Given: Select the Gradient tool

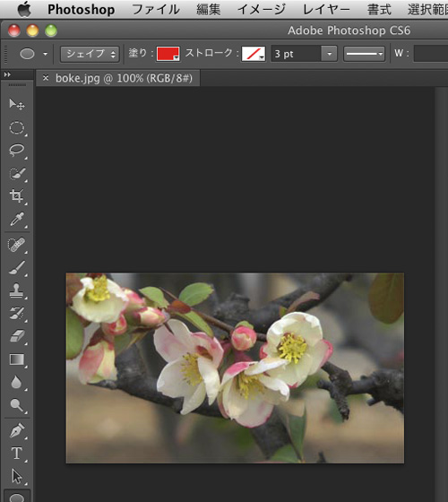Looking at the screenshot, I should (17, 359).
